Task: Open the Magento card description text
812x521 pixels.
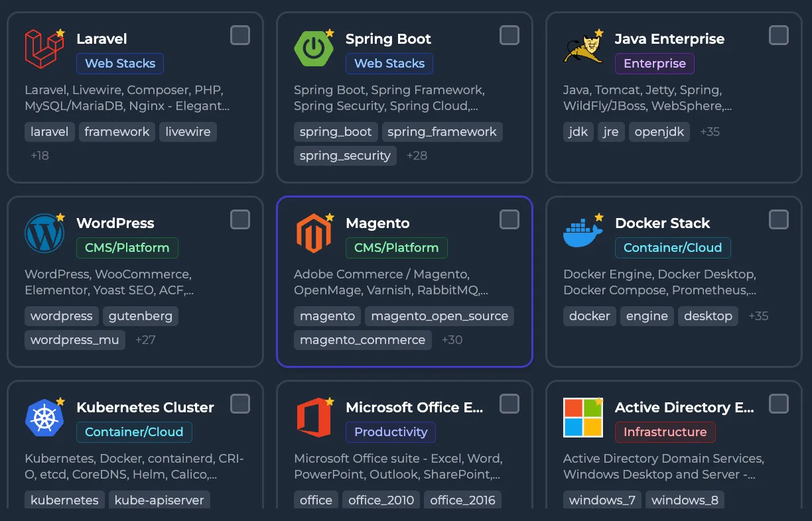Action: coord(391,282)
